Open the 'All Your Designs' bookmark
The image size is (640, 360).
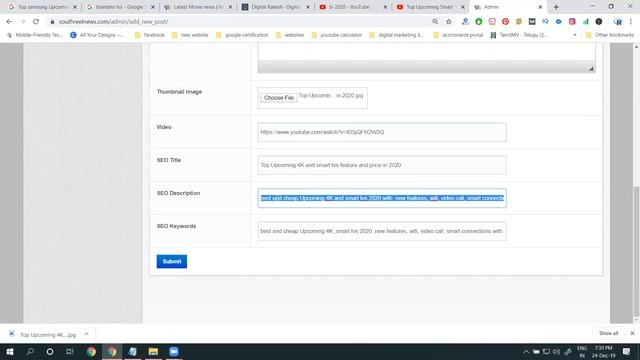97,35
